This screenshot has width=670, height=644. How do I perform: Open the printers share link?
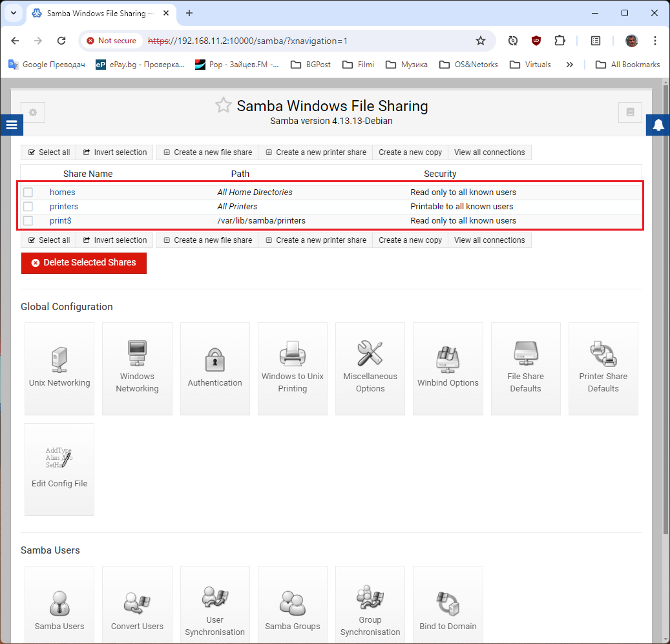coord(64,207)
